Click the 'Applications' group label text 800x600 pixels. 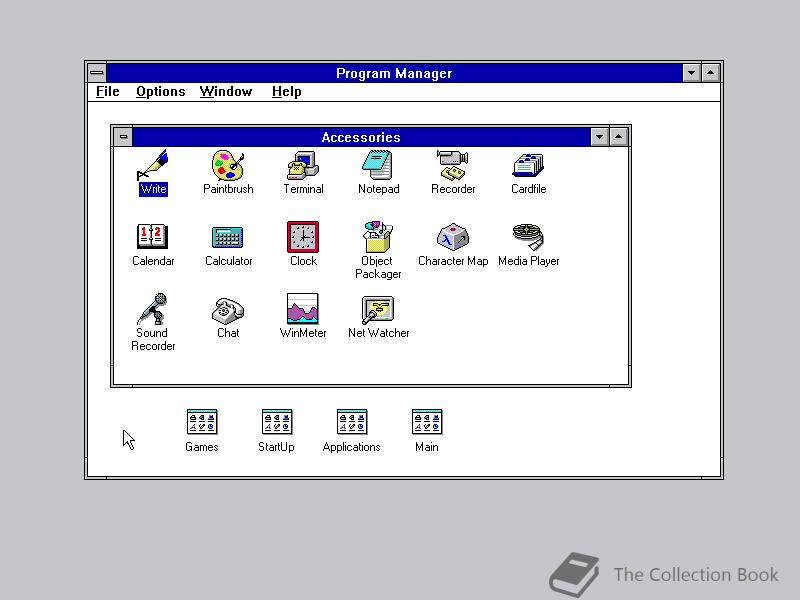352,447
